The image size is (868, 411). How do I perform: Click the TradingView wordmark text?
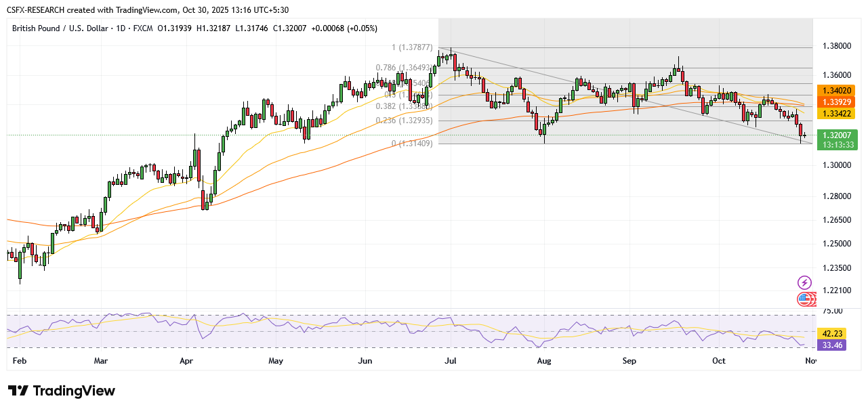74,391
